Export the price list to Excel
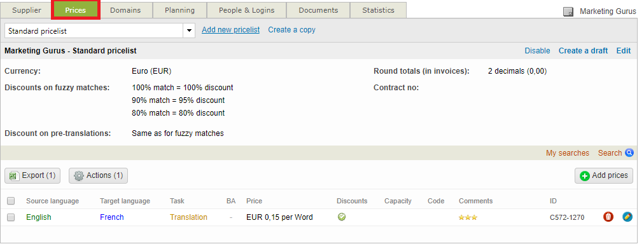Image resolution: width=644 pixels, height=251 pixels. [x=32, y=175]
